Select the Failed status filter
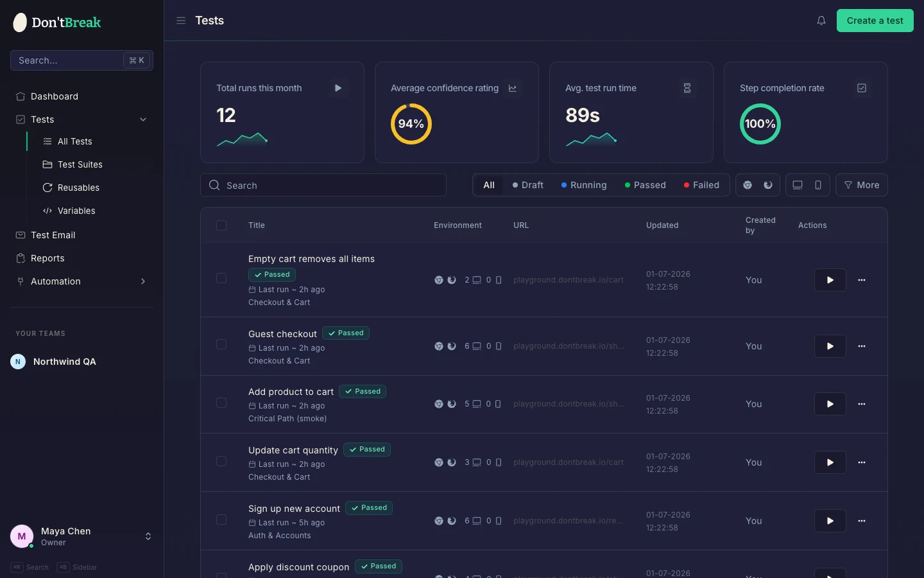 (702, 185)
